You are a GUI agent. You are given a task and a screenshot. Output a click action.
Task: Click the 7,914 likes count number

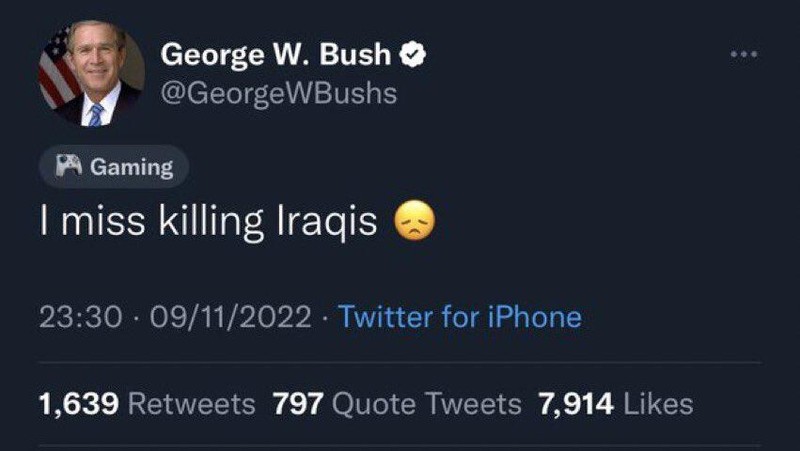(577, 403)
